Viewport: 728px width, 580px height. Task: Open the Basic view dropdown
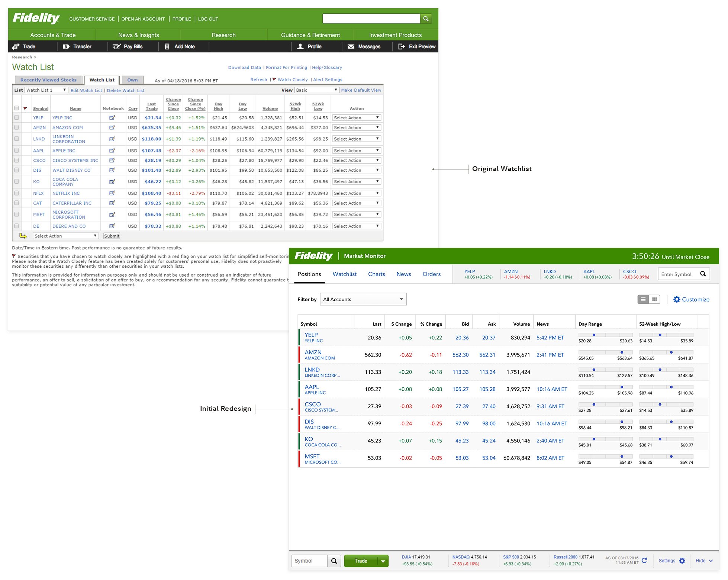[317, 90]
